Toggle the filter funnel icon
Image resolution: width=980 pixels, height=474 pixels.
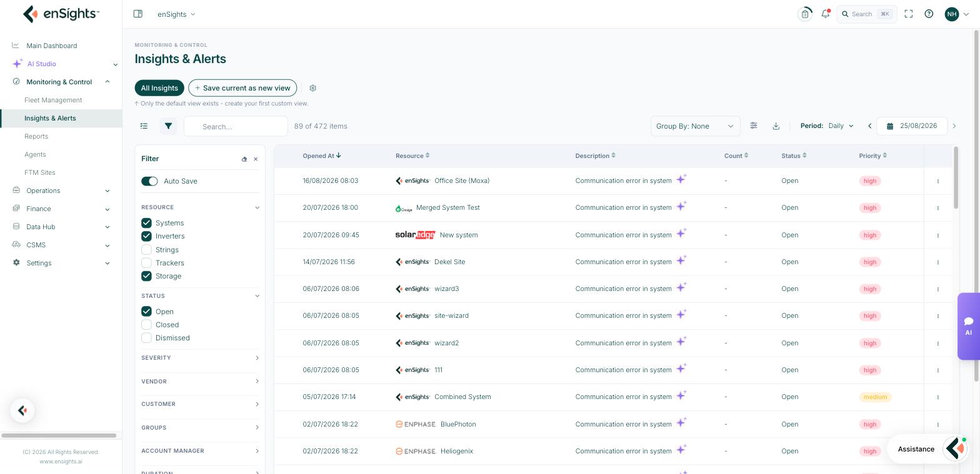[x=168, y=126]
